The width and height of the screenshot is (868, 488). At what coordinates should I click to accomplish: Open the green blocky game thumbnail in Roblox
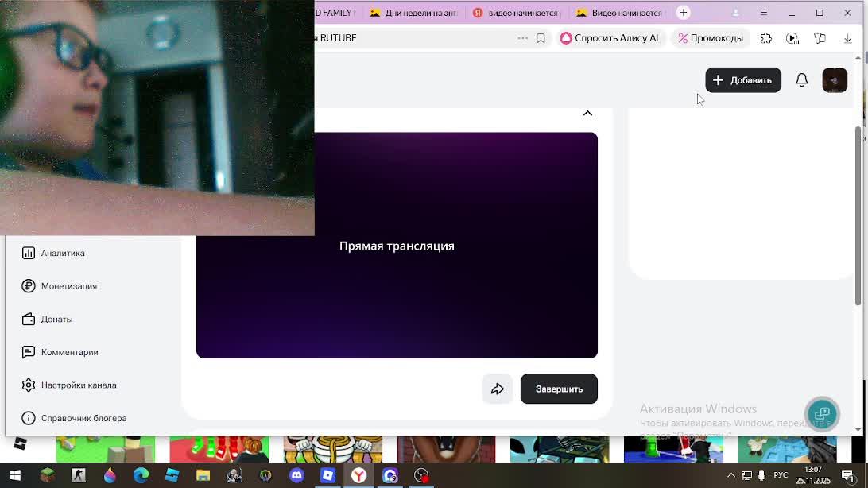tap(105, 449)
